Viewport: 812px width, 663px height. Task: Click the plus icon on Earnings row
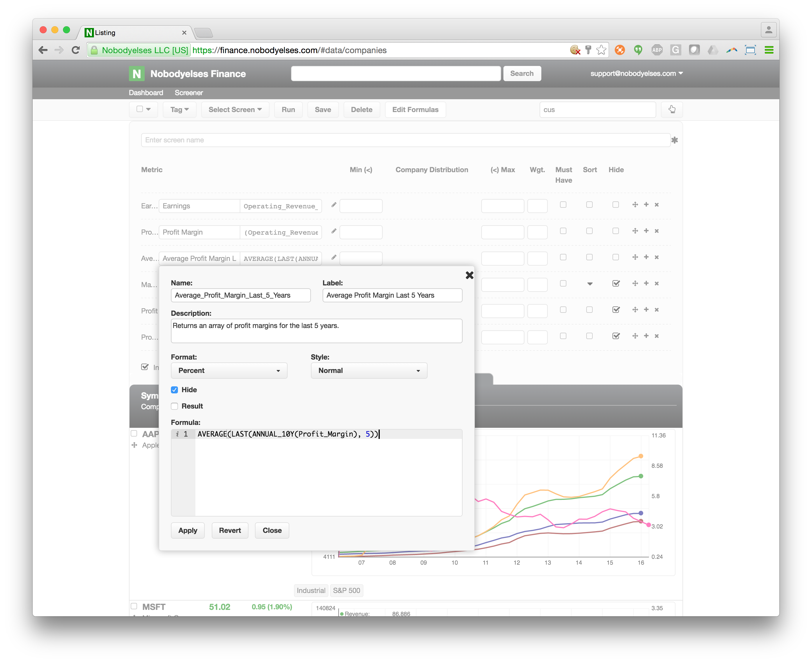pyautogui.click(x=646, y=205)
